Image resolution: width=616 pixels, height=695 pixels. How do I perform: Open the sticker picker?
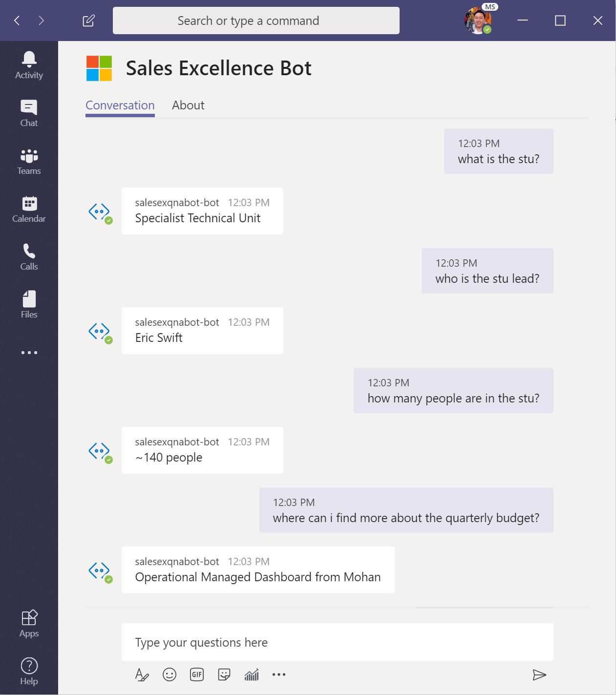coord(224,674)
